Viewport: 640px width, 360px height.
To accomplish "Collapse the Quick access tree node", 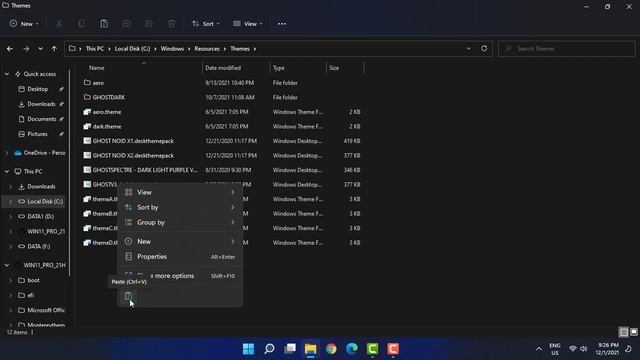I will 7,74.
